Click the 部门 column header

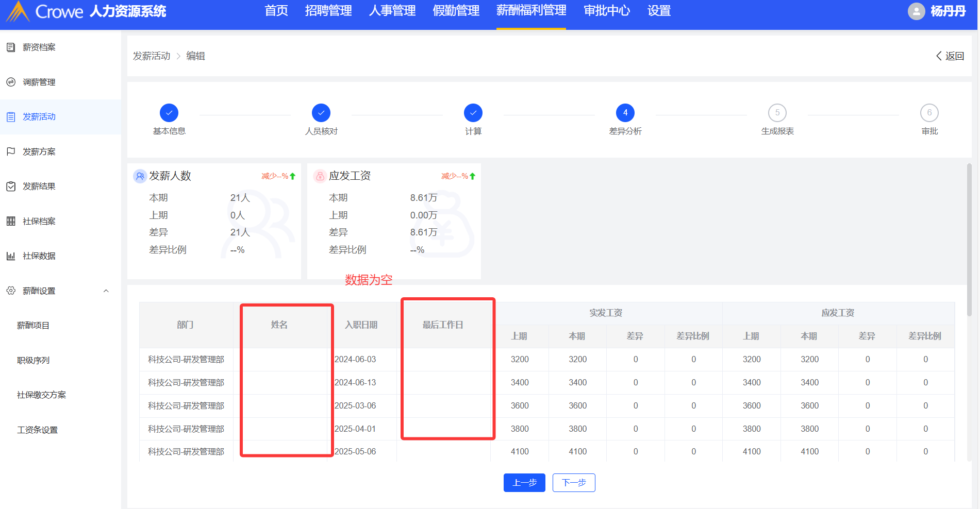(186, 325)
